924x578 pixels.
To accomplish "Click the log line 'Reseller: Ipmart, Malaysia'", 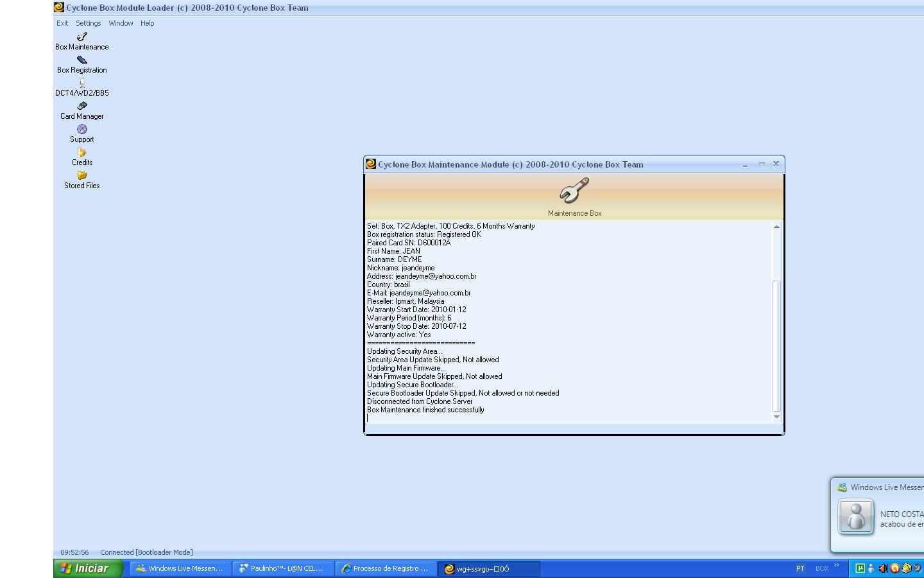I will coord(406,301).
